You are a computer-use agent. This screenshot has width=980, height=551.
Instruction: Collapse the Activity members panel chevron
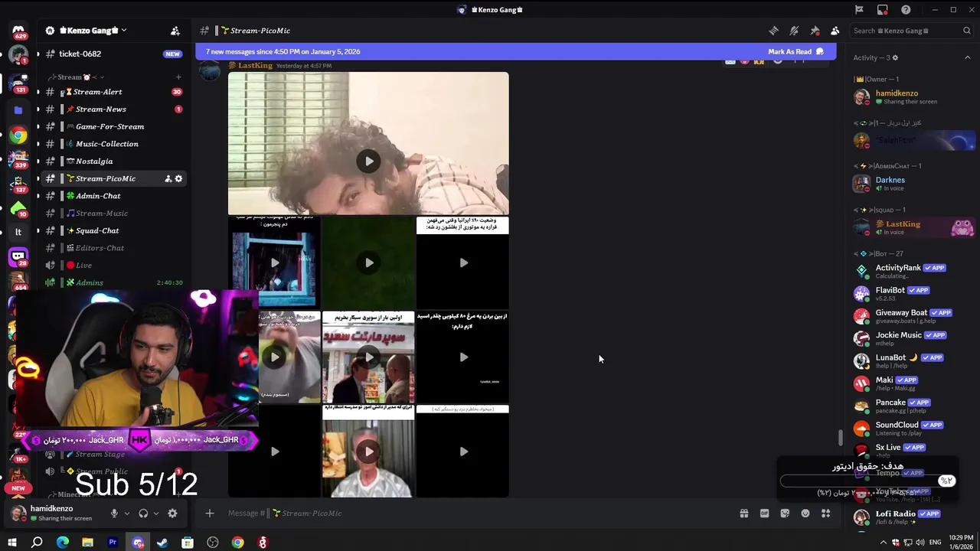967,57
